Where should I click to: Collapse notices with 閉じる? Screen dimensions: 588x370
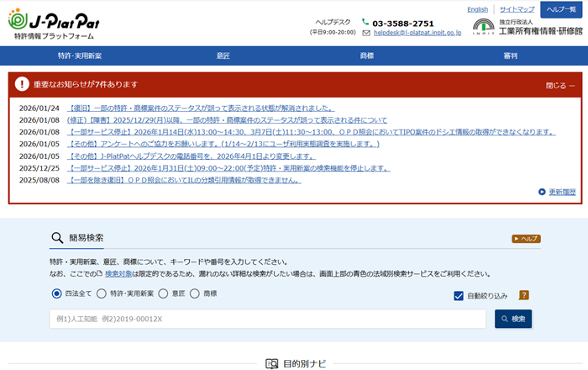click(x=560, y=86)
